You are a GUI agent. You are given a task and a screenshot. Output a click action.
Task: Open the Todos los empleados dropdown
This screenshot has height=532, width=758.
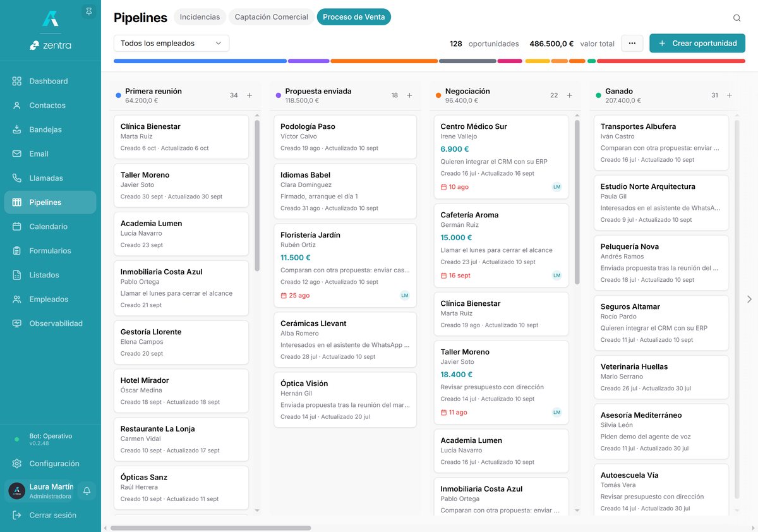click(171, 43)
